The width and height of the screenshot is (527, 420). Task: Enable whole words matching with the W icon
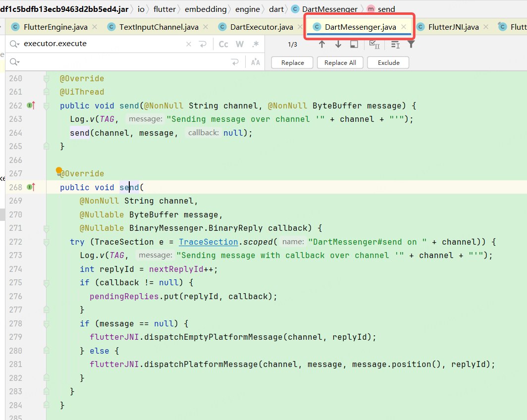click(240, 44)
